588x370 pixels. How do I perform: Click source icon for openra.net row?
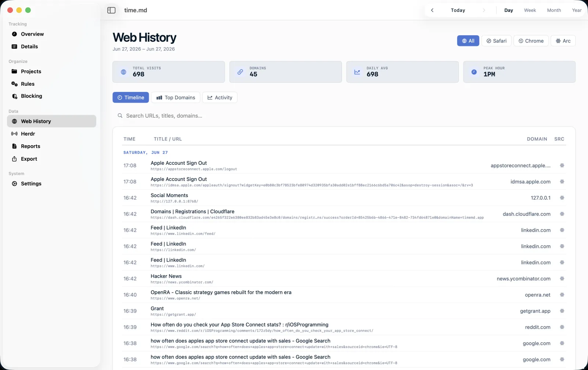tap(562, 295)
